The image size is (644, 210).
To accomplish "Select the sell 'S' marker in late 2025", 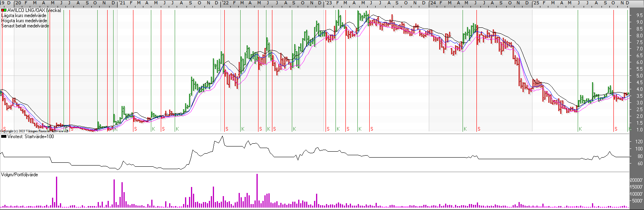I will (x=616, y=129).
